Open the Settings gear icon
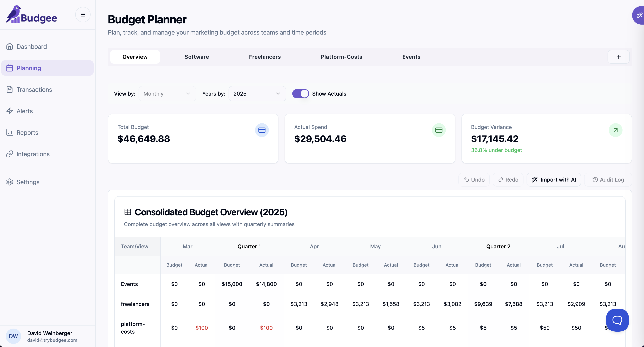Viewport: 644px width, 347px height. click(10, 182)
